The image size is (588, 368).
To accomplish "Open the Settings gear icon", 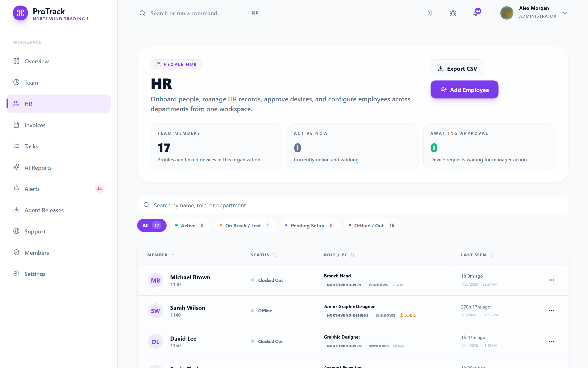I will 16,274.
